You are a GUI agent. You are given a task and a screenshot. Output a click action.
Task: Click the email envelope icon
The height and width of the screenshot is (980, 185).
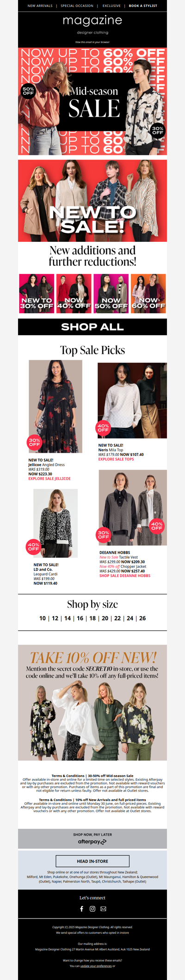coord(103,909)
